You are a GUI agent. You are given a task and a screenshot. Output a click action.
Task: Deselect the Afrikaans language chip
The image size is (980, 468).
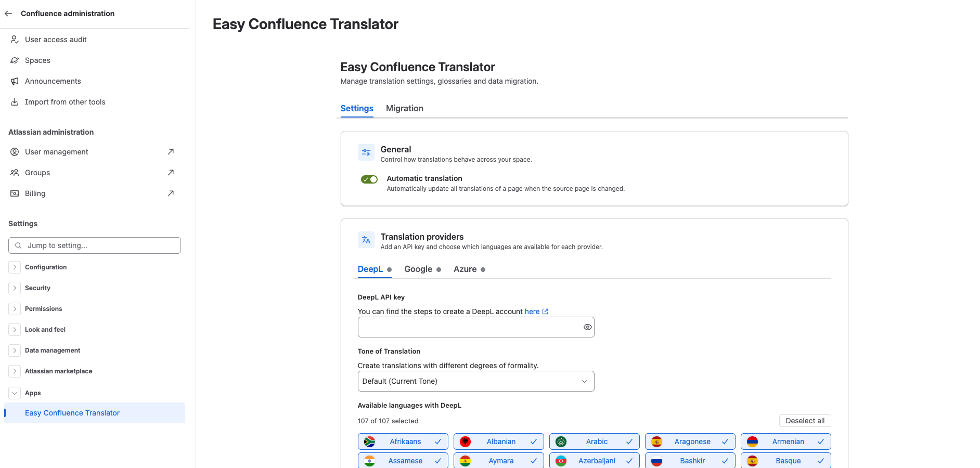click(x=403, y=441)
